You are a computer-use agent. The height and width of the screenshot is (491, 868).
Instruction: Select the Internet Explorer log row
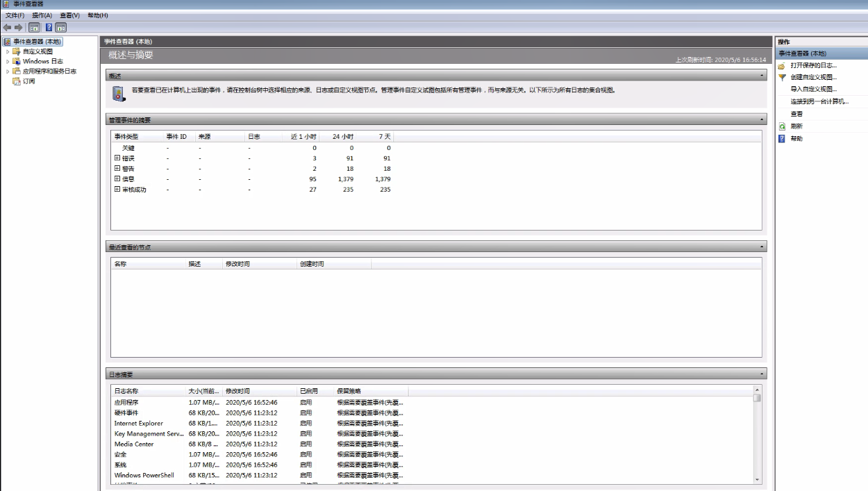[258, 424]
